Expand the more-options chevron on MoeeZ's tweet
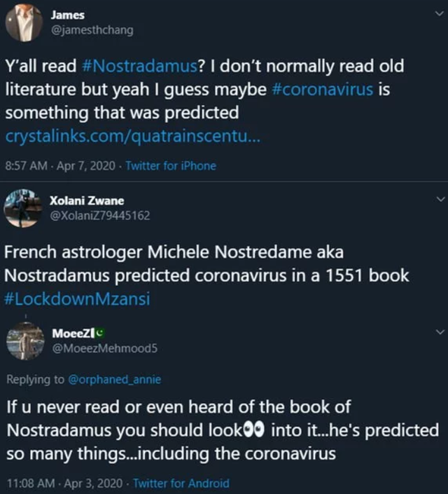Viewport: 448px width, 494px height. (x=439, y=330)
